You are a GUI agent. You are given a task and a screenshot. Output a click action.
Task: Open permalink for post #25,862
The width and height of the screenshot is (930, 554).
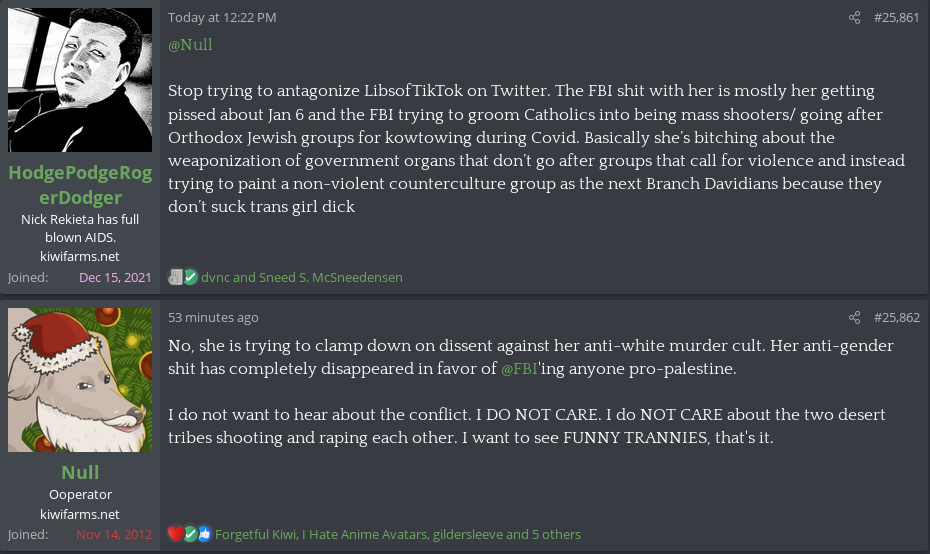pos(896,318)
